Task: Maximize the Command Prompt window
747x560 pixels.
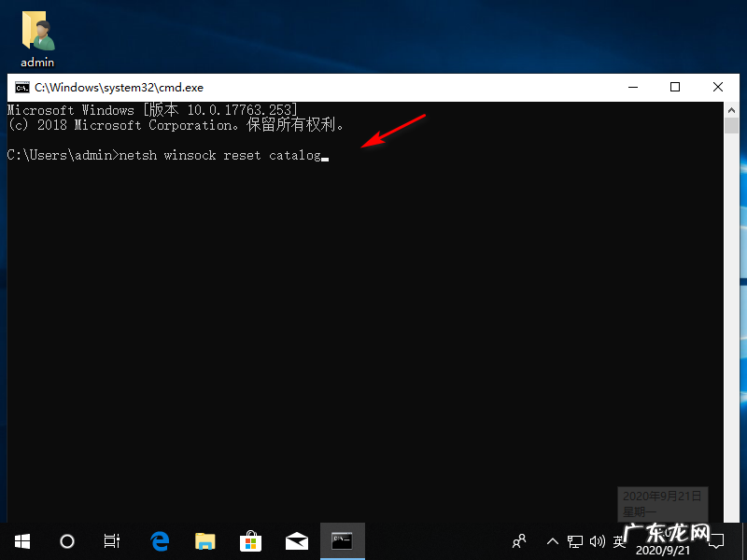Action: click(x=675, y=87)
